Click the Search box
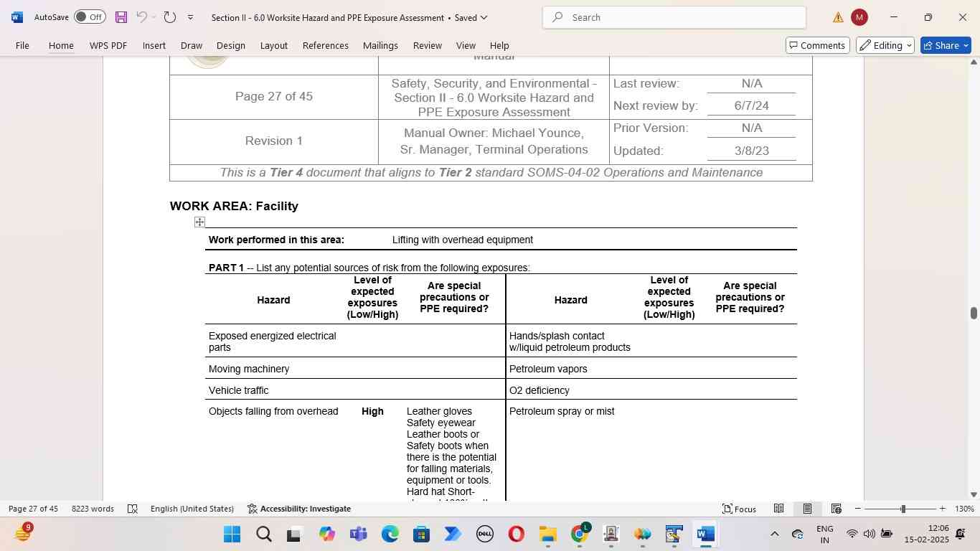The width and height of the screenshot is (980, 551). click(x=674, y=17)
